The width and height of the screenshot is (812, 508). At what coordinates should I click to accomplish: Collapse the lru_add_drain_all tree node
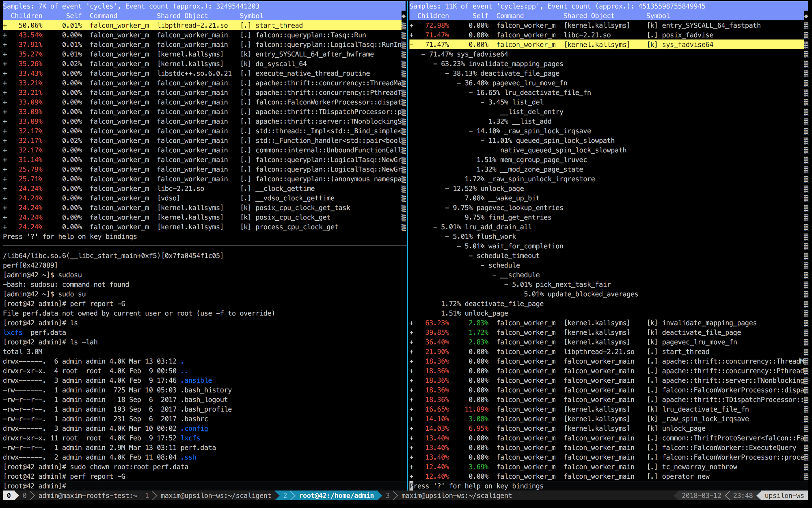click(435, 227)
